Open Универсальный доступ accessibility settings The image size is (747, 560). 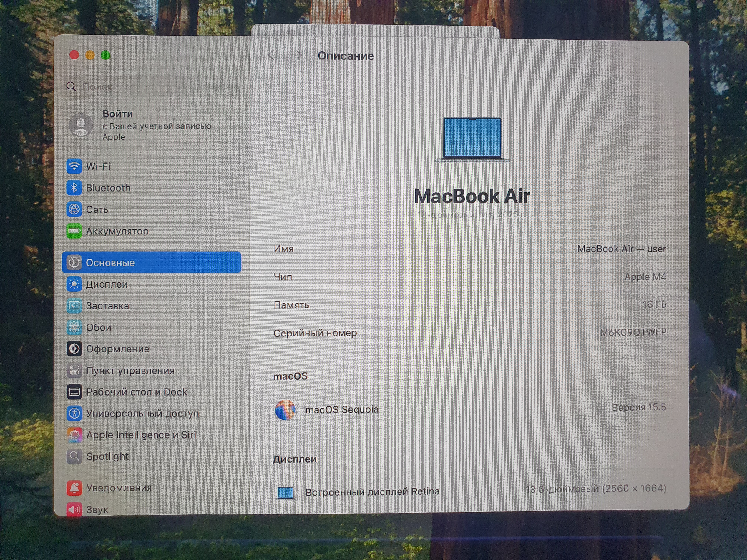[142, 414]
